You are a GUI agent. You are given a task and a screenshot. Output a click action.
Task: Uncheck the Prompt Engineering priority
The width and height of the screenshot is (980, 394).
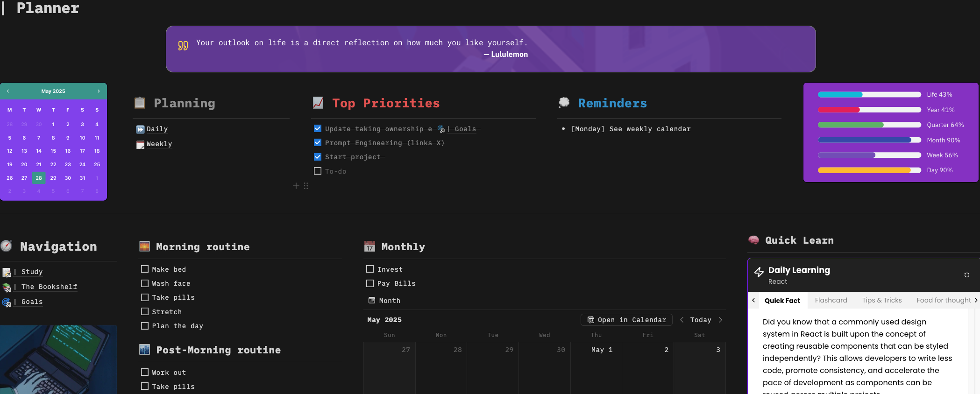(318, 142)
